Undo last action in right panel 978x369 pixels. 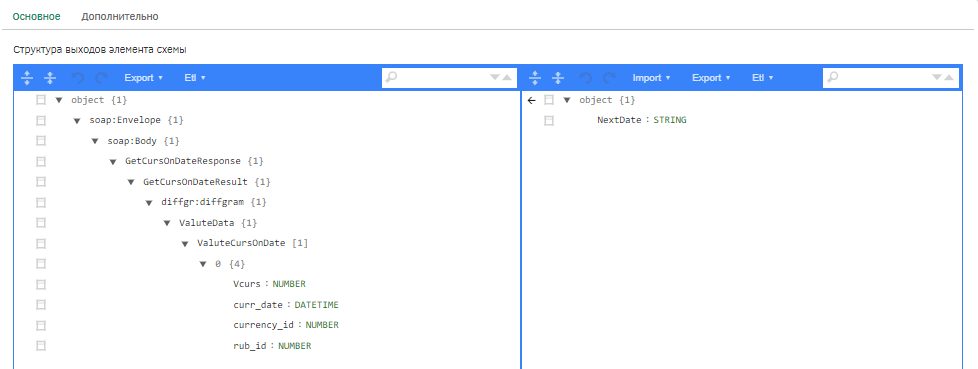coord(586,78)
